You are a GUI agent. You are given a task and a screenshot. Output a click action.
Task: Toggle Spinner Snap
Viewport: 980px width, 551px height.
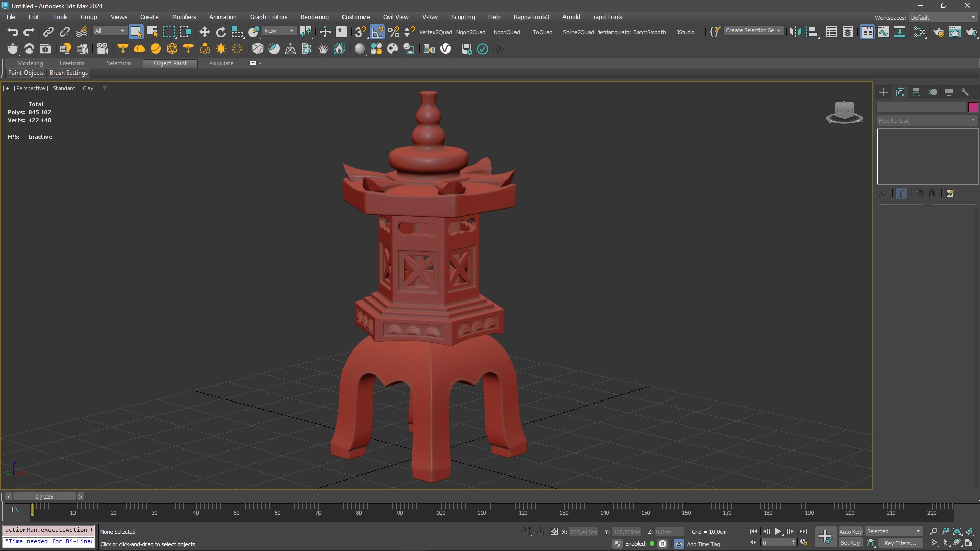pyautogui.click(x=409, y=32)
